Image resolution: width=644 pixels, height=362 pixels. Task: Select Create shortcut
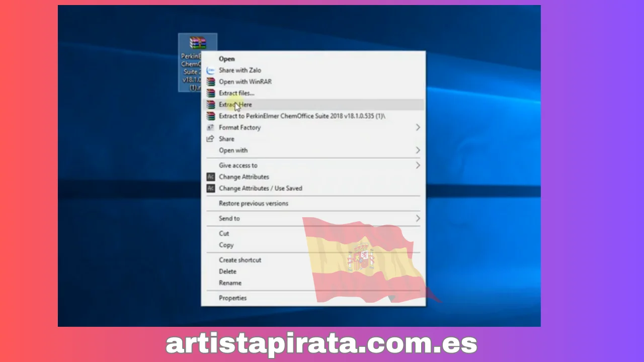click(x=313, y=260)
